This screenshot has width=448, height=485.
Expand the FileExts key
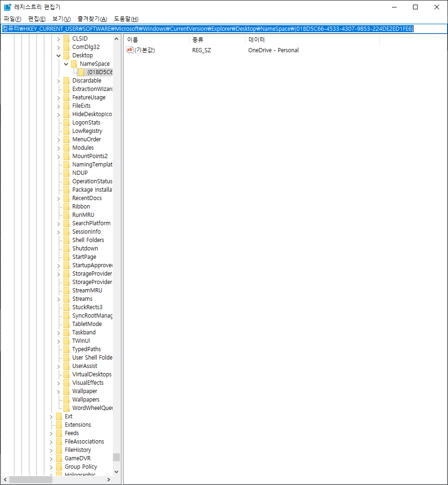(x=58, y=106)
